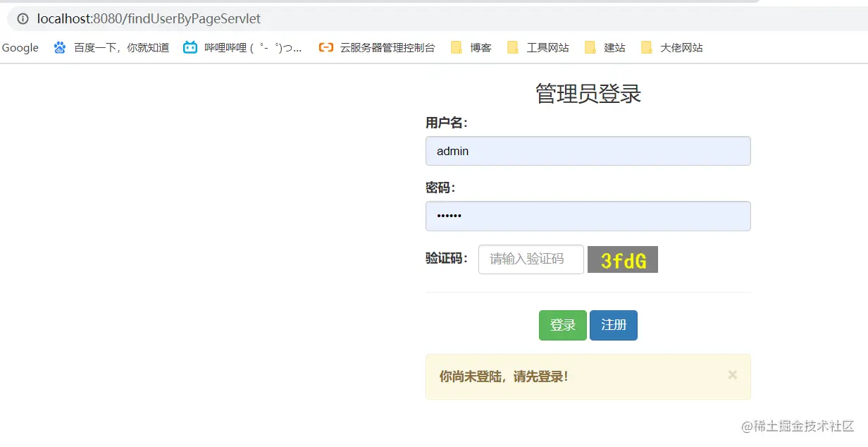
Task: Open the 大佬网站 bookmark folder icon
Action: 647,48
